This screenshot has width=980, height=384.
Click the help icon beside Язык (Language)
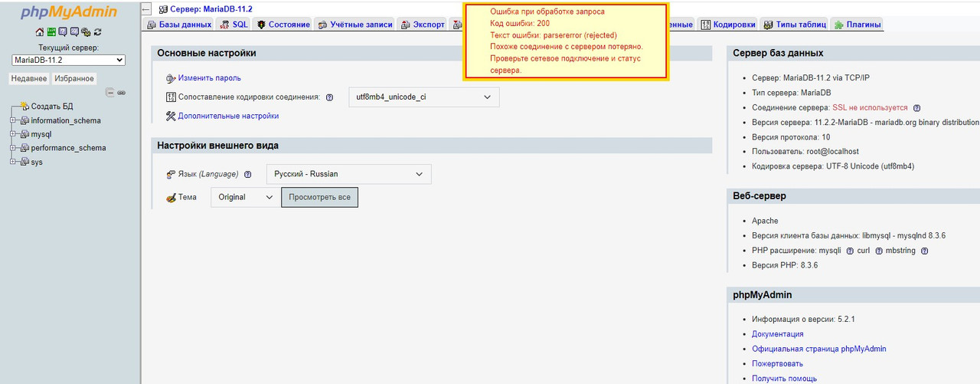pos(248,175)
